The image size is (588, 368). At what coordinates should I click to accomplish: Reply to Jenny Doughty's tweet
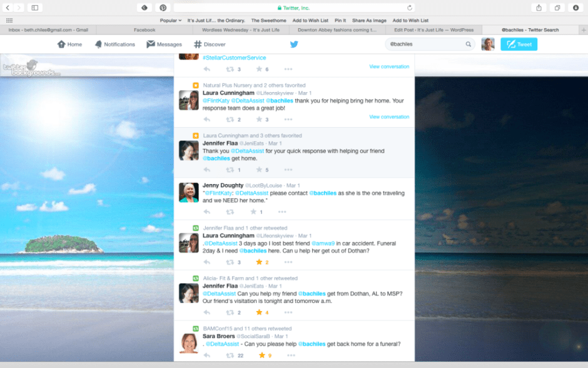pyautogui.click(x=207, y=212)
